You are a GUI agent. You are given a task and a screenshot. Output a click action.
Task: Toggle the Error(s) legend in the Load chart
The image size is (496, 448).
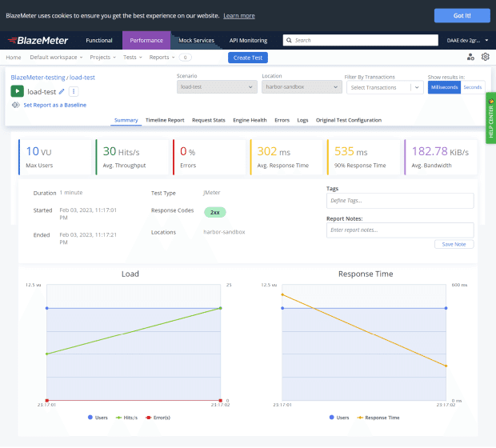[158, 418]
